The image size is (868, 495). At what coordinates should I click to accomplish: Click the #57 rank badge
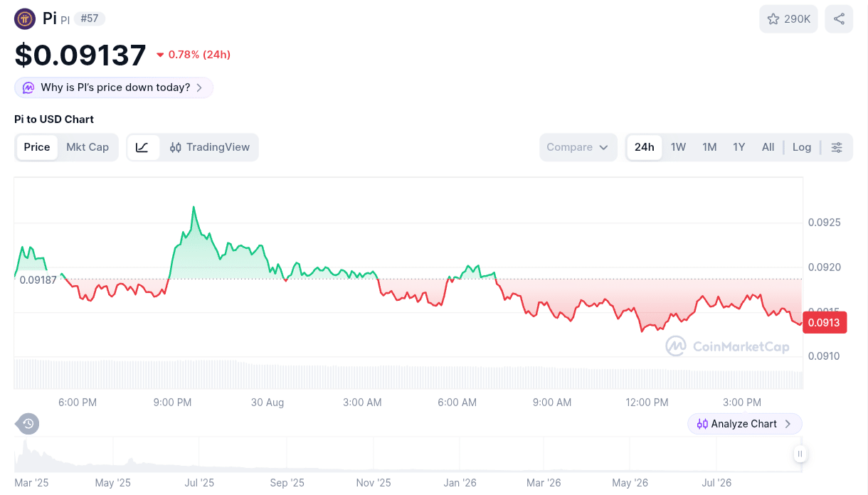tap(90, 18)
